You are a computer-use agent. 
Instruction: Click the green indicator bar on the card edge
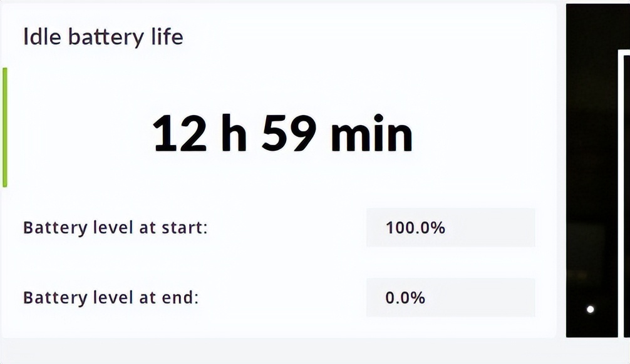point(5,127)
